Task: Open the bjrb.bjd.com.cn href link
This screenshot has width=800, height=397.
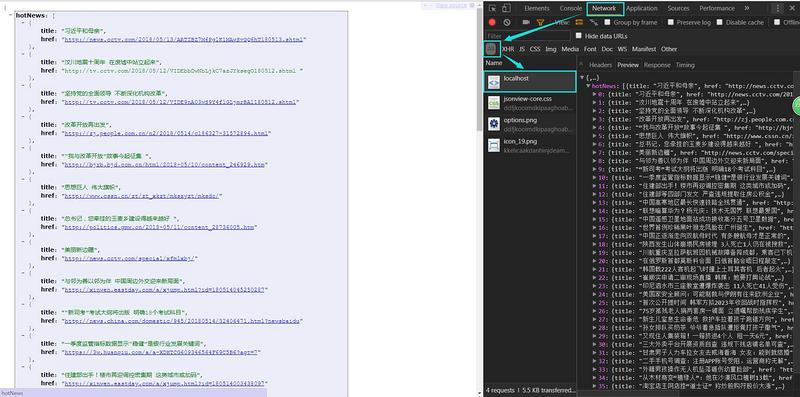Action: point(165,164)
